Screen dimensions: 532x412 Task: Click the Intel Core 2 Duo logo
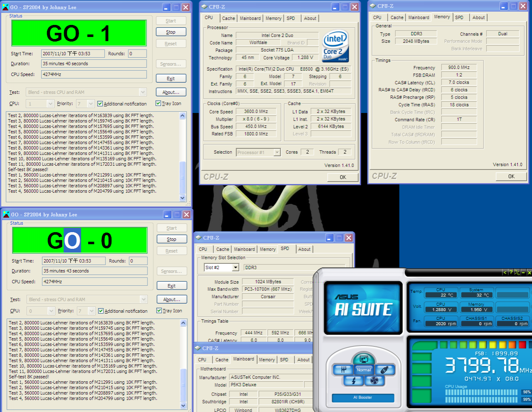335,46
